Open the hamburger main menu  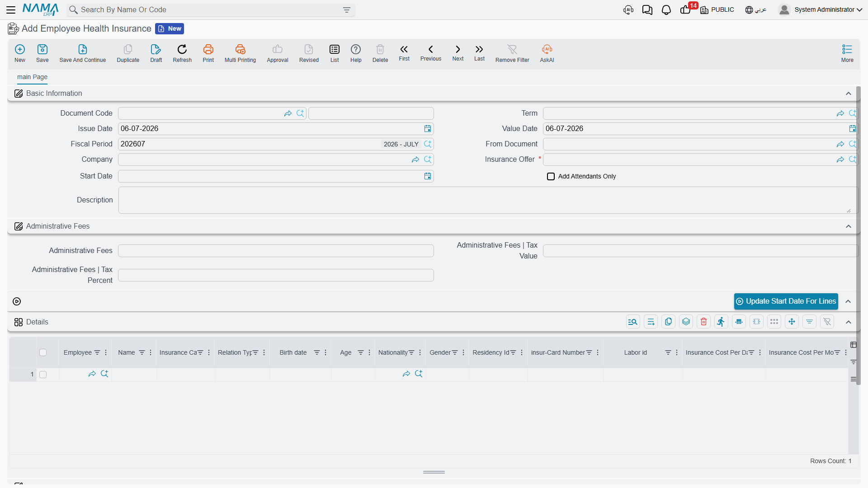pos(11,9)
